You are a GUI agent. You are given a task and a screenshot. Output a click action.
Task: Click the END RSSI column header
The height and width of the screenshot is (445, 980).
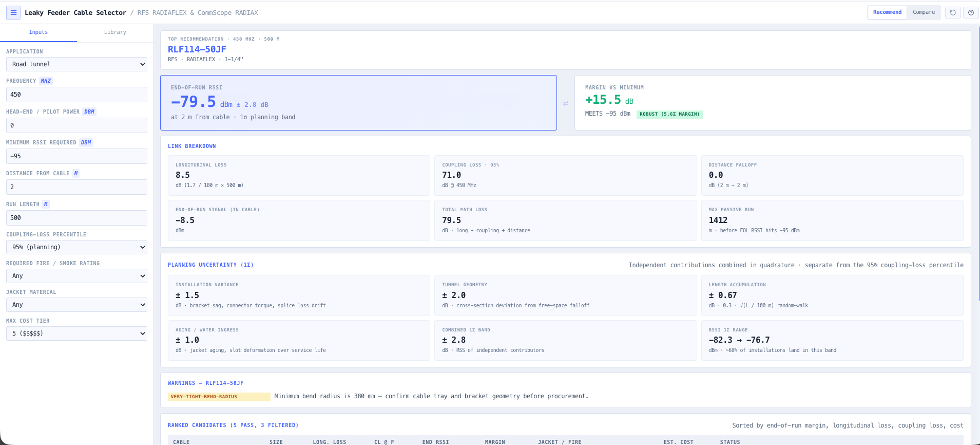(435, 442)
